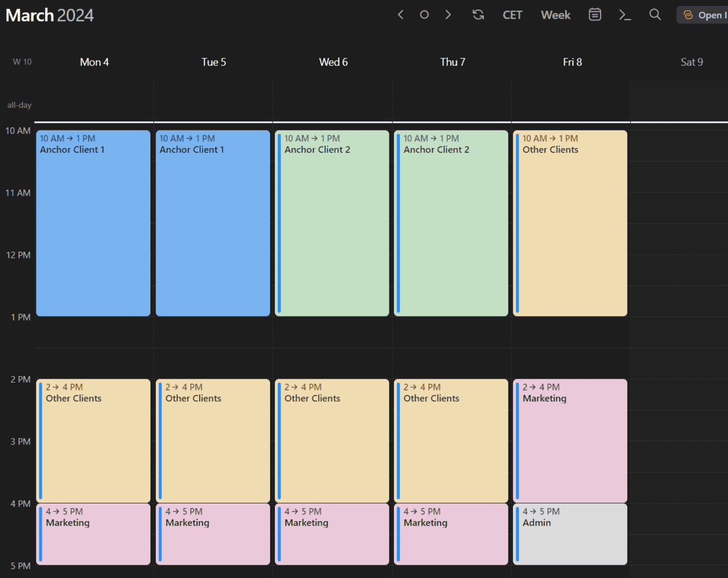Screen dimensions: 728x578
Task: Jump to today using circle icon
Action: 424,15
